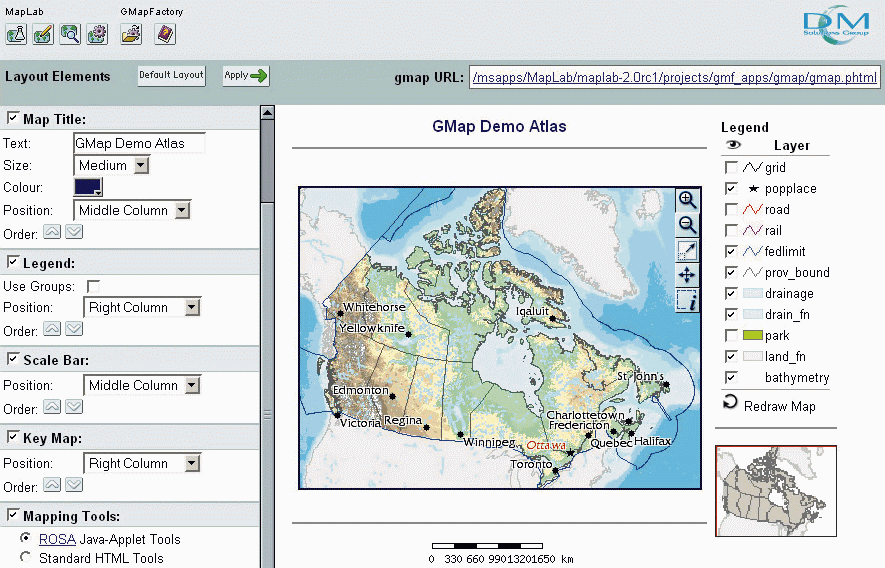Move Key Map order down

pos(74,484)
